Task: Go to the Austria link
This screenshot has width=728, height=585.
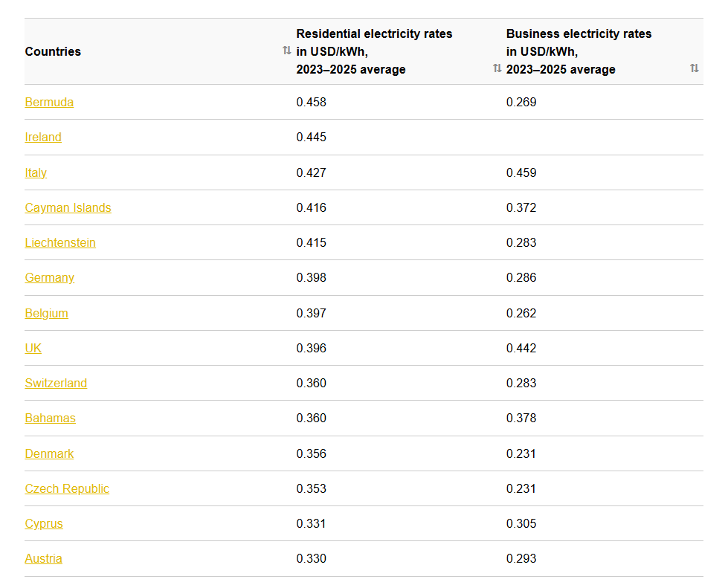Action: click(x=43, y=558)
